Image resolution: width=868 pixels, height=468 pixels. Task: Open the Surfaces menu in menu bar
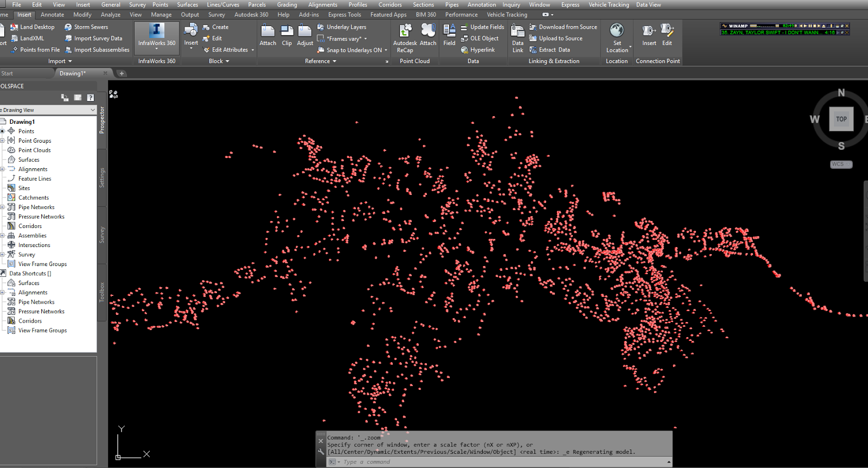coord(187,4)
